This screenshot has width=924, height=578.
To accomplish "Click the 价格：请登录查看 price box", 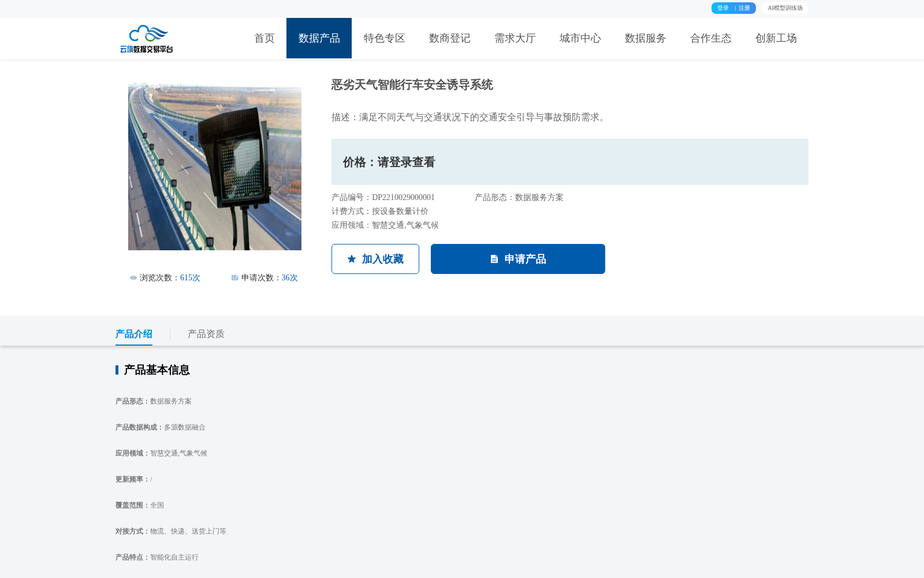I will [x=570, y=162].
